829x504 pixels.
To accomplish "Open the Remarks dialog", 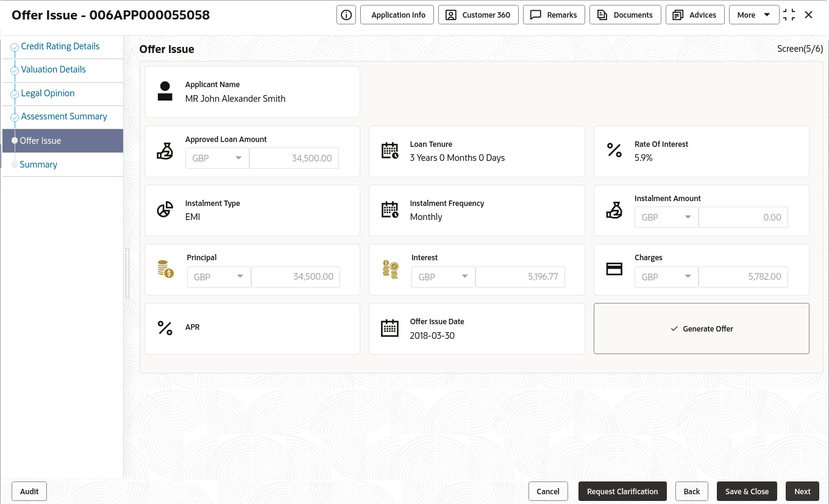I will (554, 15).
